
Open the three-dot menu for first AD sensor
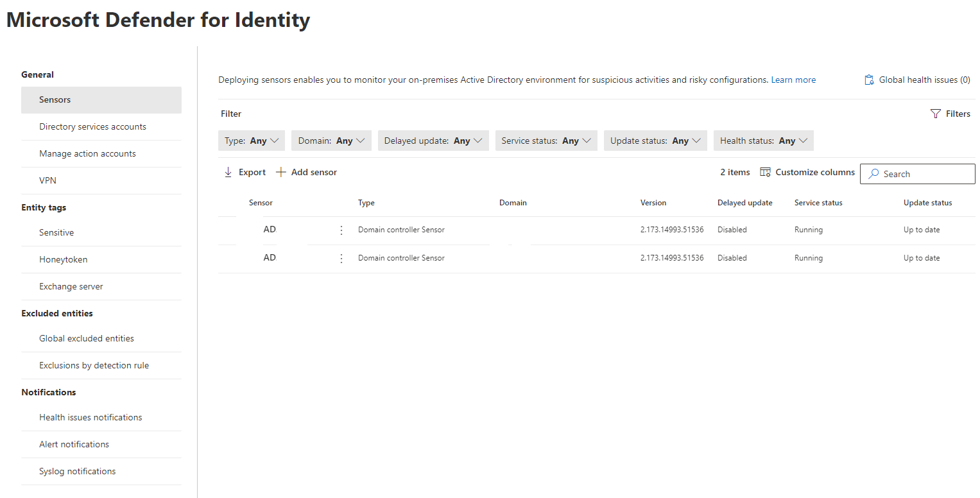pos(341,230)
